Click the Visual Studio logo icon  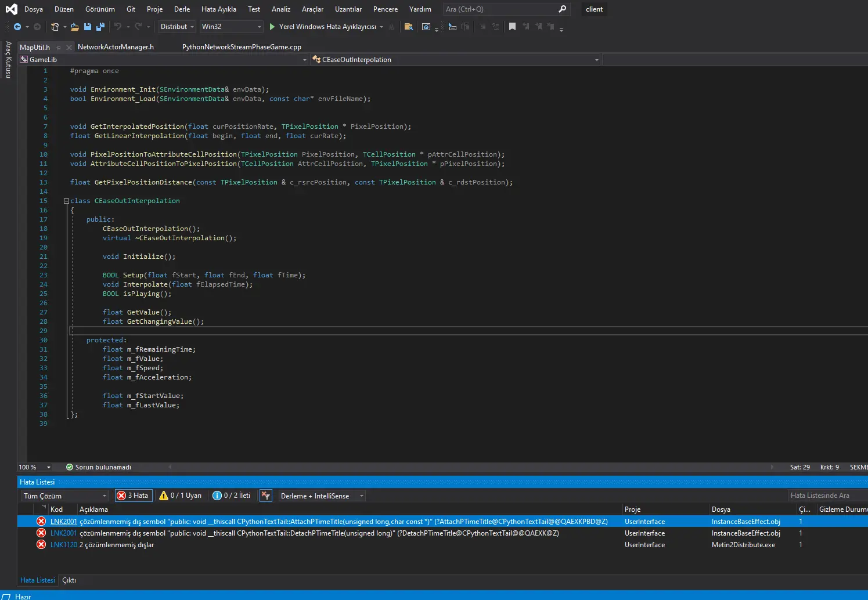pos(11,9)
